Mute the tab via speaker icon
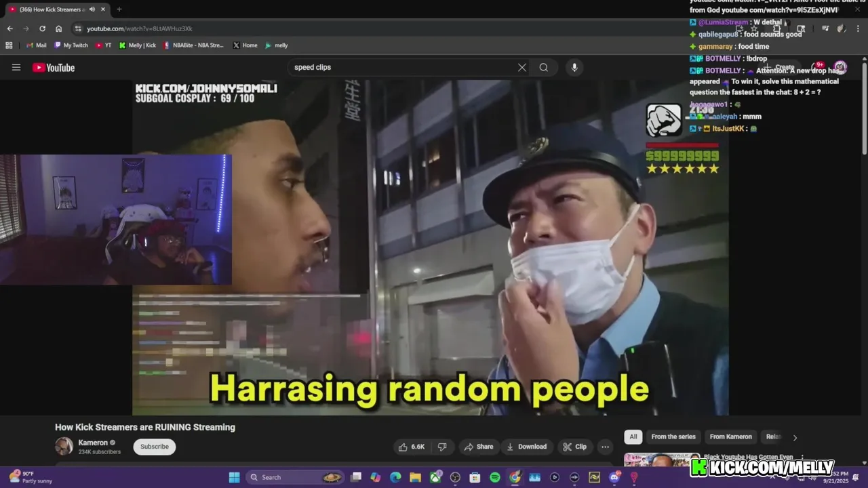The image size is (868, 488). point(92,9)
